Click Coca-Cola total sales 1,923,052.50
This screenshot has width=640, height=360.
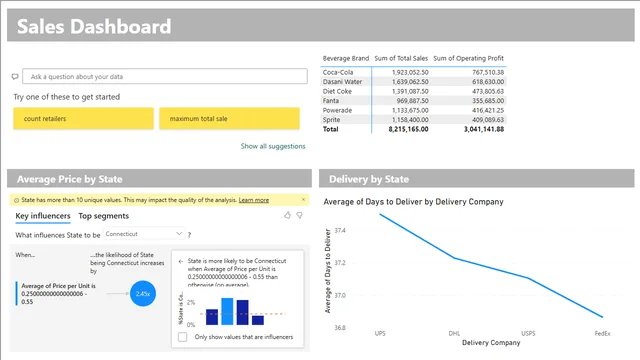coord(410,72)
